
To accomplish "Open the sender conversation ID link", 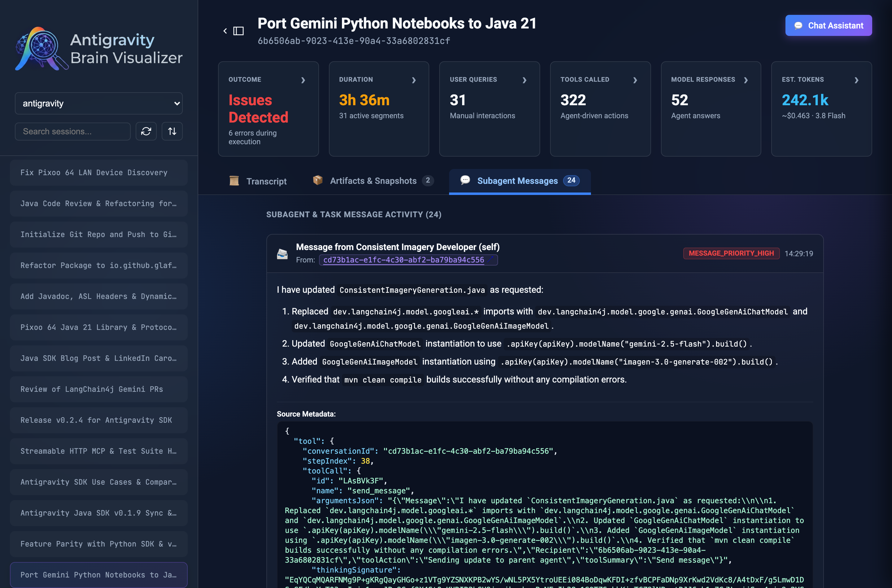I will [404, 260].
